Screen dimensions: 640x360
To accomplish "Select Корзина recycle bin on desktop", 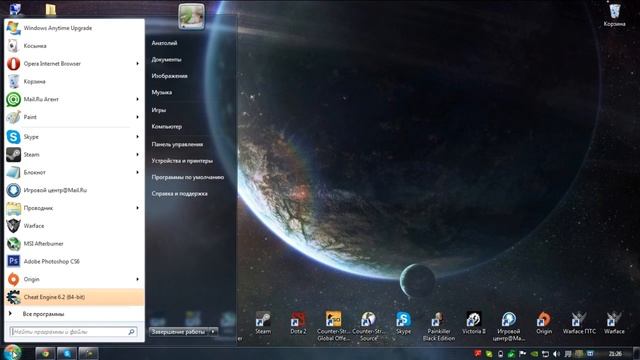I will point(614,15).
